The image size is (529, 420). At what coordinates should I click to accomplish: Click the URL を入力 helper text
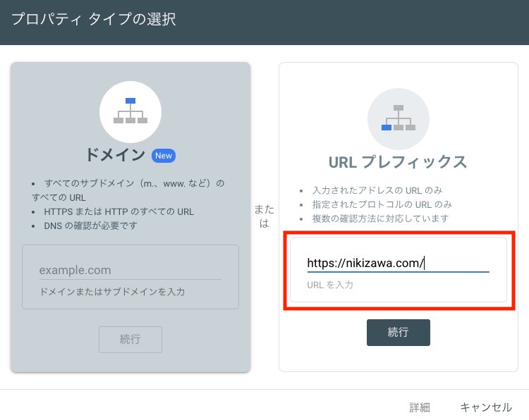coord(330,285)
